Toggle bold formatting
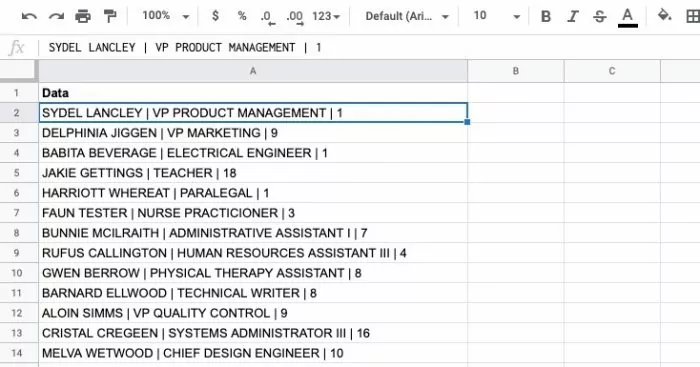This screenshot has height=367, width=700. (546, 17)
